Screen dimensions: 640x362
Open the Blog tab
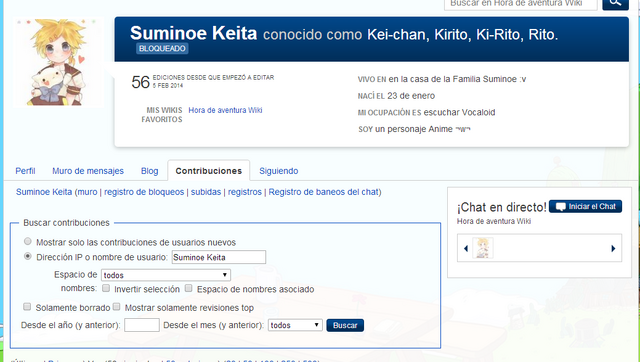(149, 171)
